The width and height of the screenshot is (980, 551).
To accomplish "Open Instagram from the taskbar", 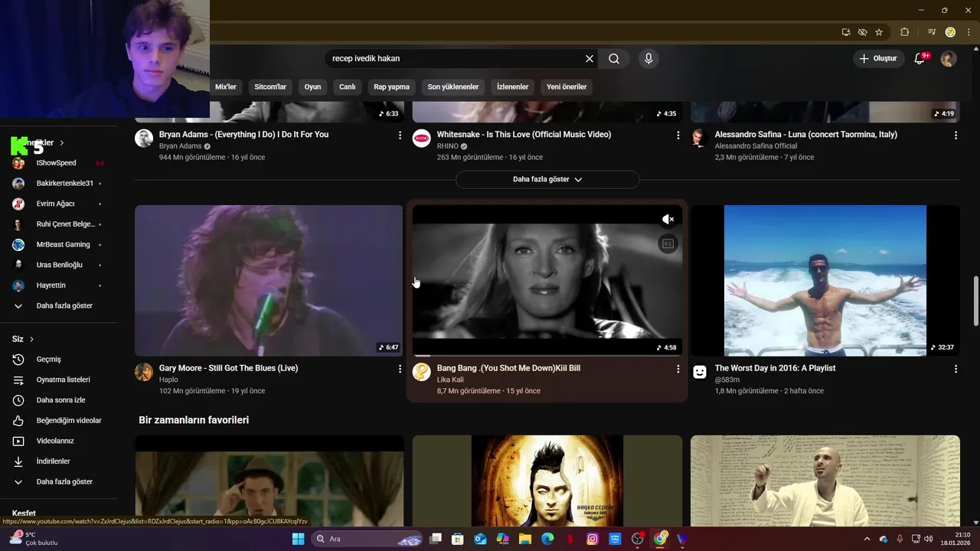I will click(x=593, y=539).
